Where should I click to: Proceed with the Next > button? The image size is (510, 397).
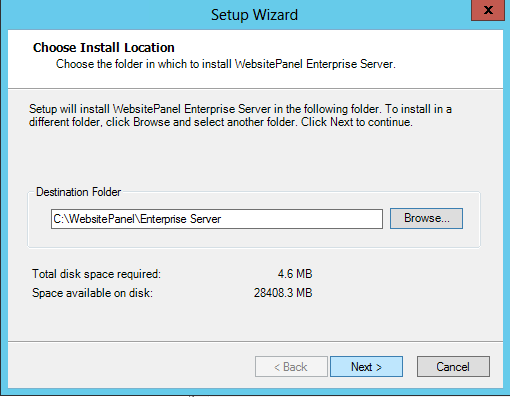click(x=366, y=367)
